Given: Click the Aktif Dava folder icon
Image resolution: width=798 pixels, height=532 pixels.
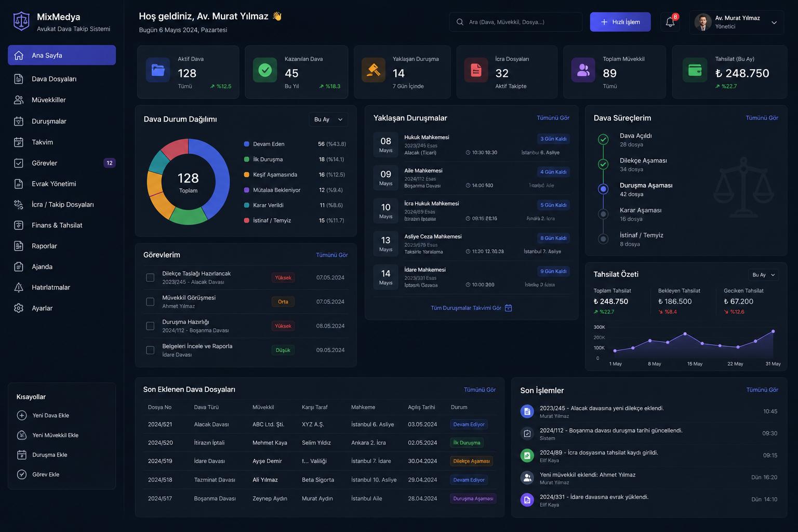Looking at the screenshot, I should click(x=158, y=70).
